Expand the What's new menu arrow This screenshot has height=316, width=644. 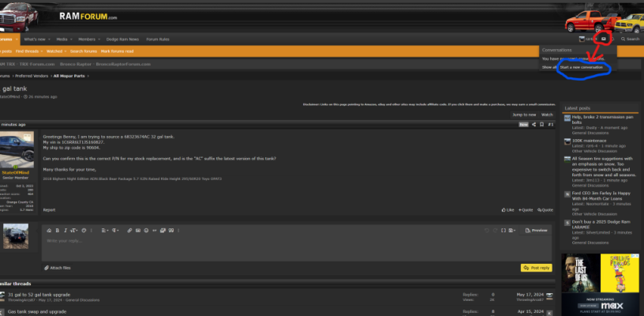click(49, 39)
